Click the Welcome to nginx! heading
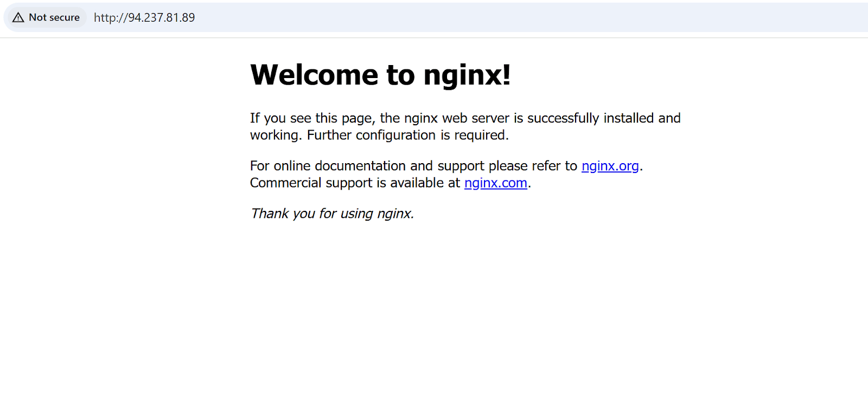 pyautogui.click(x=380, y=75)
